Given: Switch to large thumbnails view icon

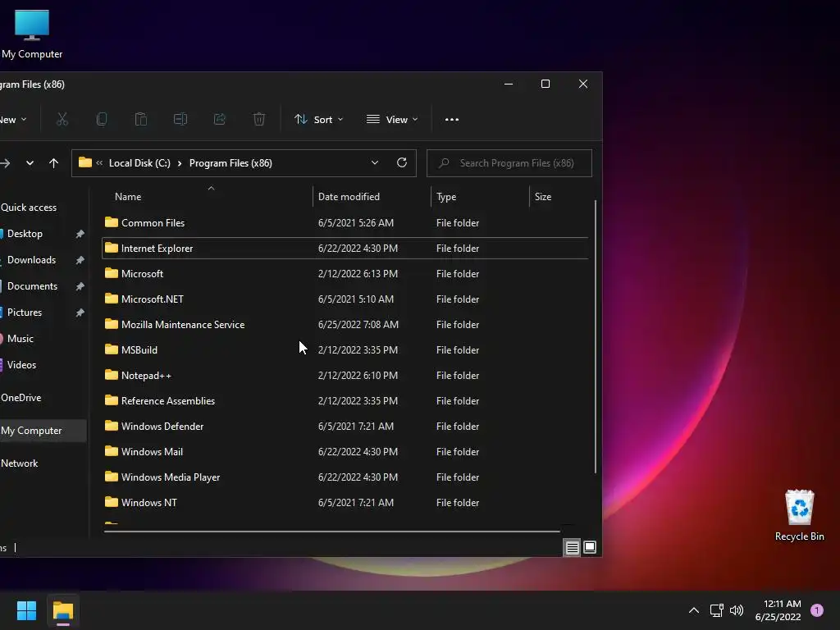Looking at the screenshot, I should (590, 547).
